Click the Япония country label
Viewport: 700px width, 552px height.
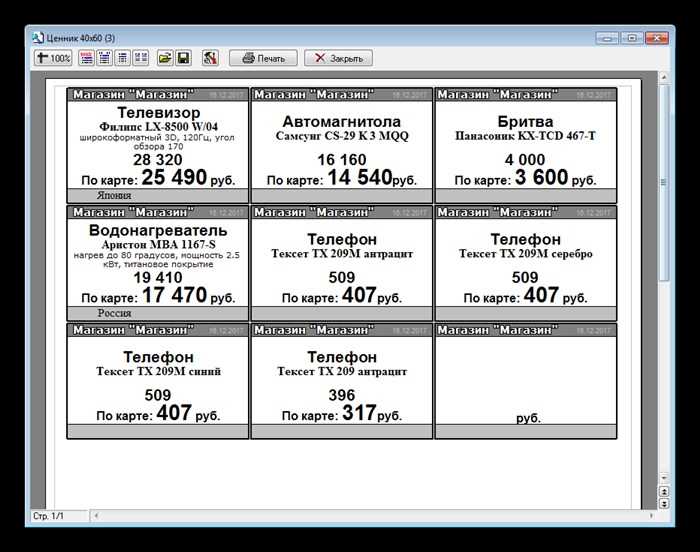114,195
